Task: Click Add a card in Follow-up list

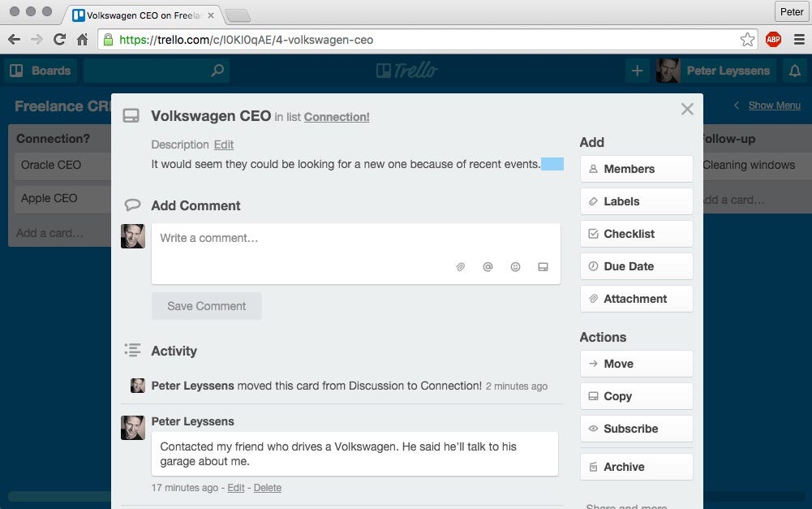Action: point(733,200)
